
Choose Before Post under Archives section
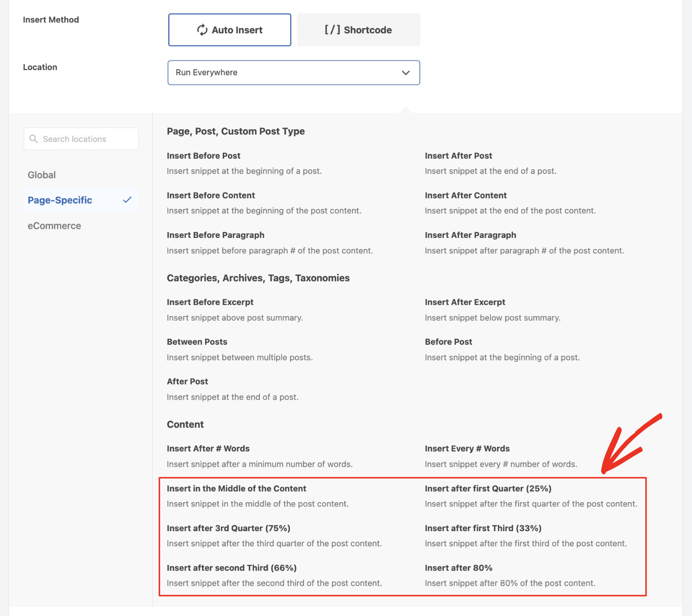pyautogui.click(x=449, y=342)
